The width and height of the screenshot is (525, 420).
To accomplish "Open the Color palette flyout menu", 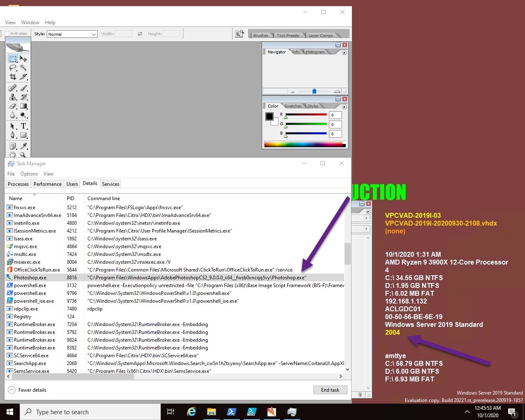I will pos(344,107).
